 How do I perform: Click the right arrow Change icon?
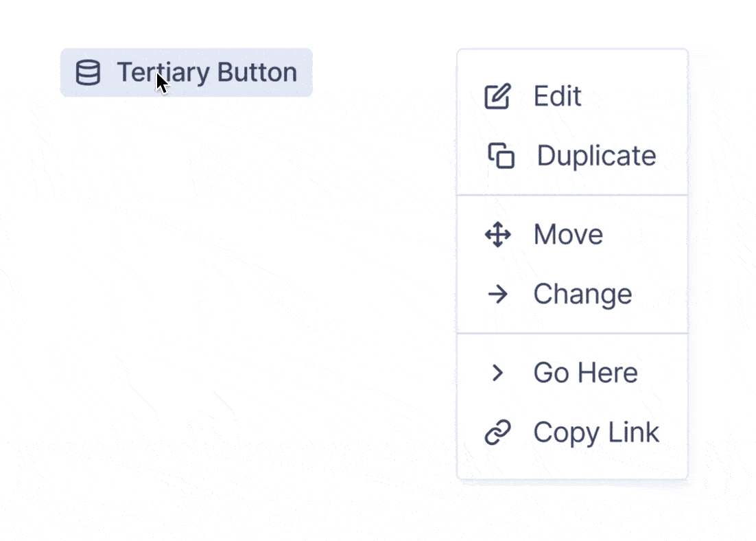(x=497, y=294)
